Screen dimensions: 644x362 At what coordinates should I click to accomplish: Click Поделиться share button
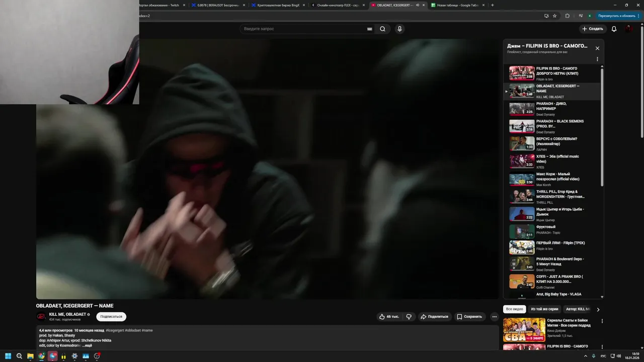click(x=434, y=317)
